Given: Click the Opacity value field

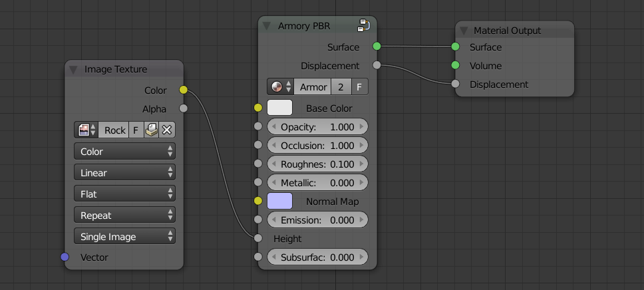Looking at the screenshot, I should (317, 126).
